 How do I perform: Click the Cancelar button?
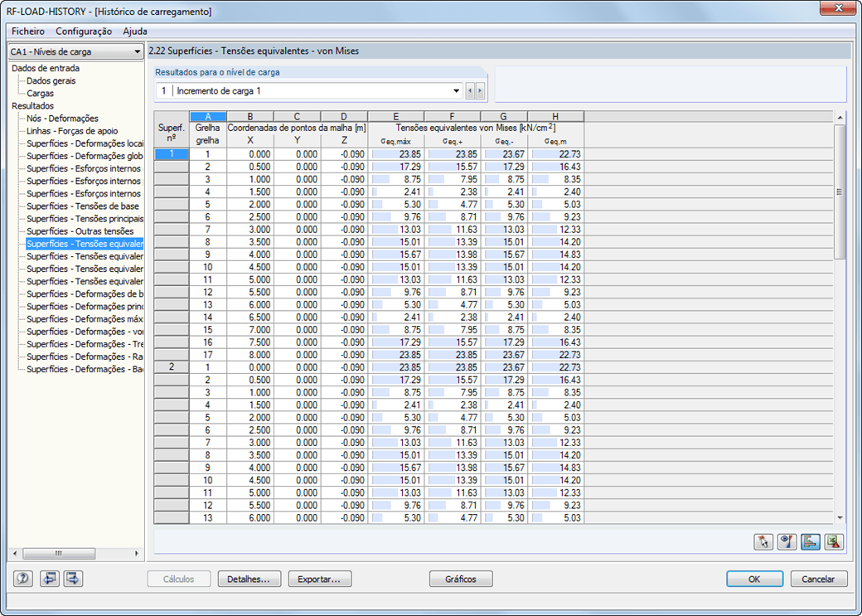[x=819, y=580]
